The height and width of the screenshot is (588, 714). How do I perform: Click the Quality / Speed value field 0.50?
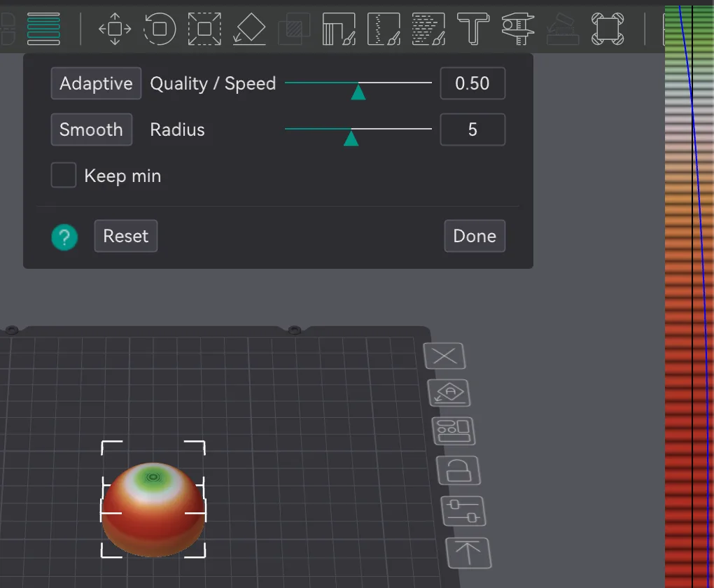472,83
